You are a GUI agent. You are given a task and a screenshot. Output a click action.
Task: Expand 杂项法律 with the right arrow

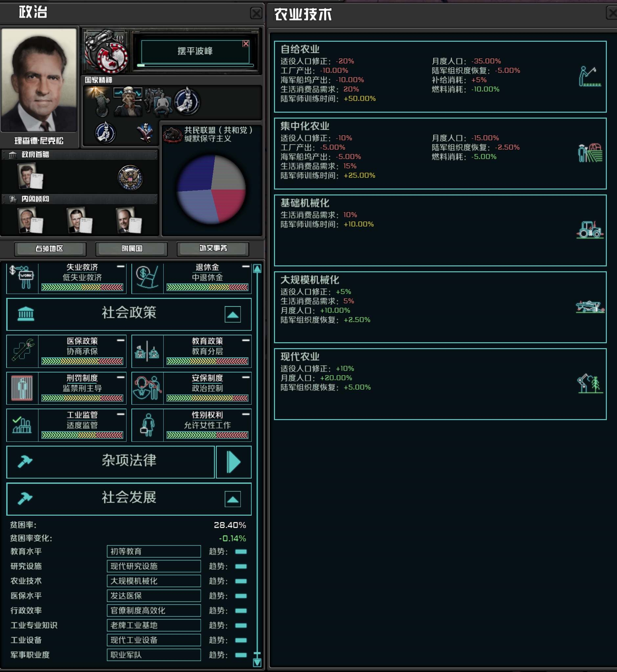tap(234, 462)
